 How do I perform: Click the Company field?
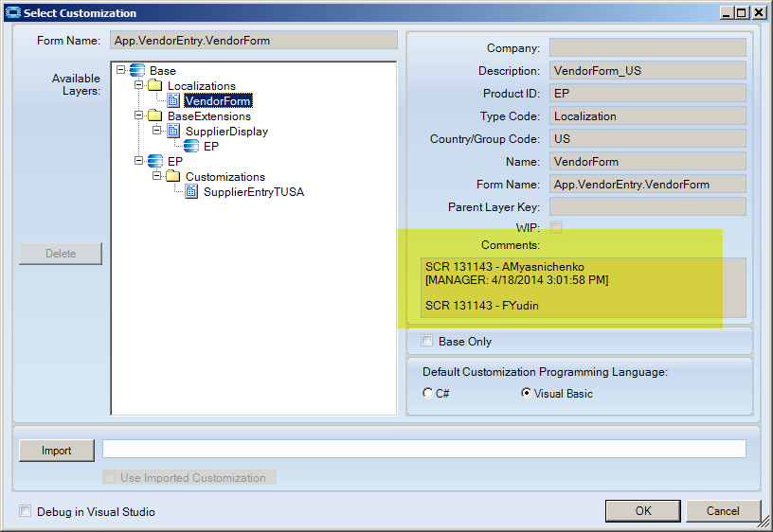coord(648,47)
